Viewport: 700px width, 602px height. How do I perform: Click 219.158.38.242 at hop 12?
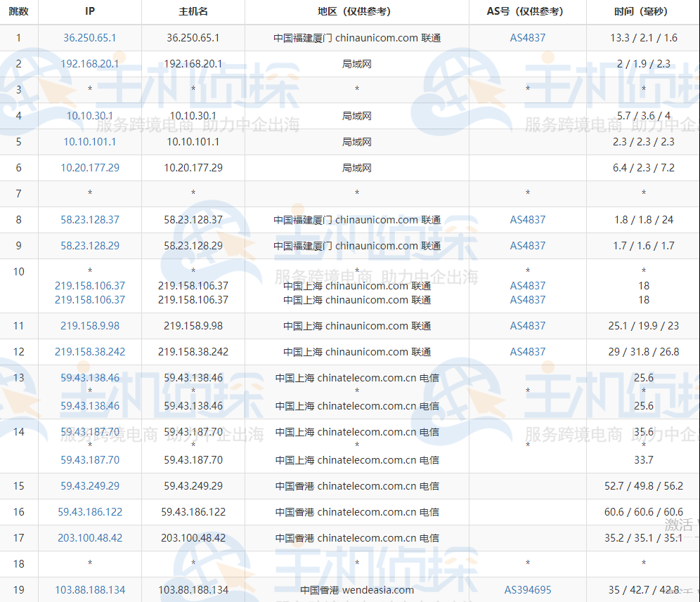coord(89,351)
